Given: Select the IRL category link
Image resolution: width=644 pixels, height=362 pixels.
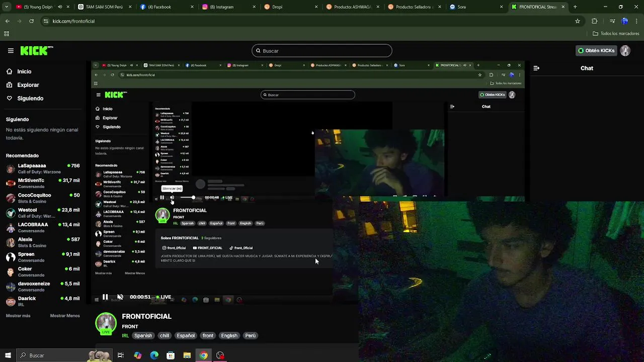Looking at the screenshot, I should [125, 335].
